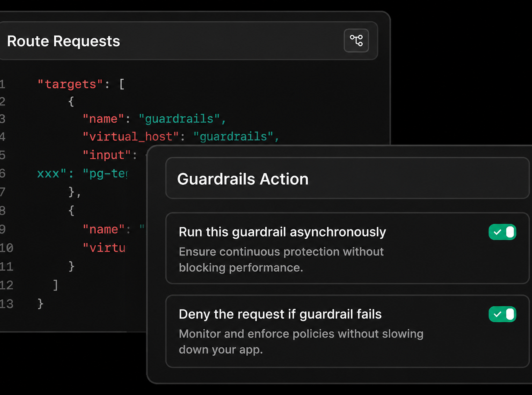Screen dimensions: 532x395
Task: Disable Deny the request if guardrail fails switch
Action: click(x=502, y=314)
